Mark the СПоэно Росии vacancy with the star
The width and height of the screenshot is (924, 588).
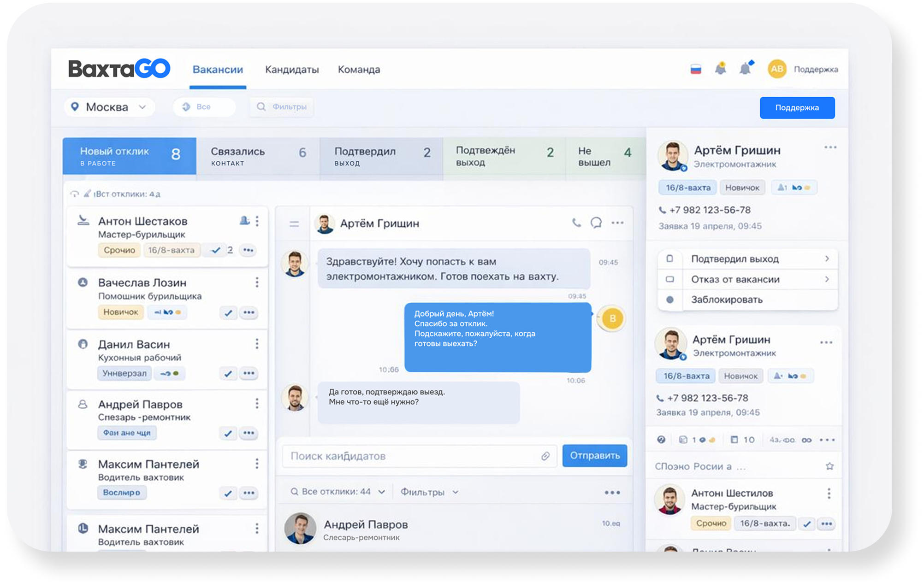[x=830, y=466]
